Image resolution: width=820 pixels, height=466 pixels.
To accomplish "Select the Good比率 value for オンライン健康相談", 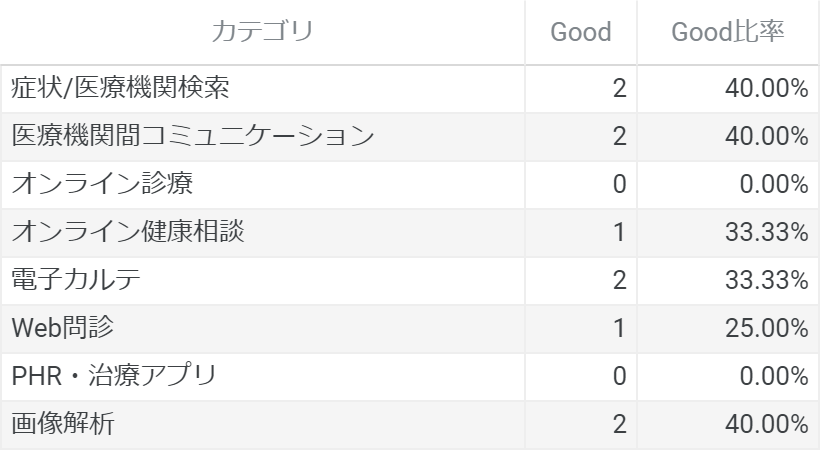I will [767, 232].
